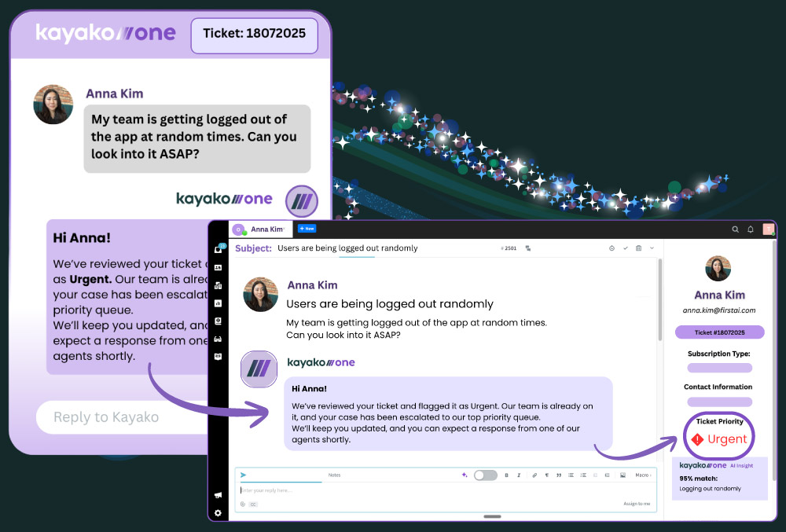Click the outdent icon in the editor toolbar
Screen dimensions: 786x532
click(596, 475)
